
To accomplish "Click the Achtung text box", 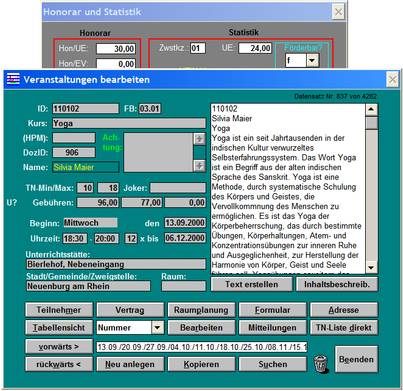I will 158,152.
